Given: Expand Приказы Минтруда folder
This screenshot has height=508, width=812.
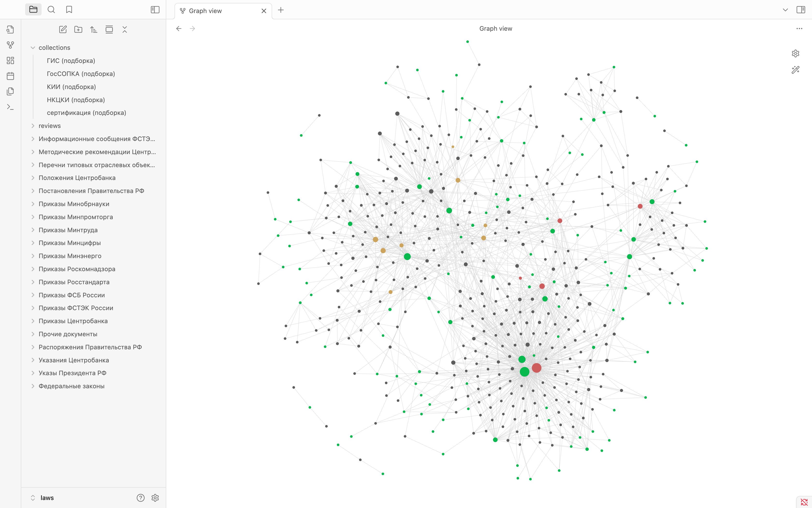Looking at the screenshot, I should click(94, 230).
